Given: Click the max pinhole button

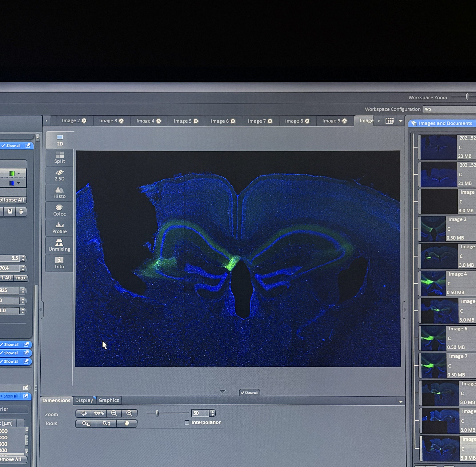Looking at the screenshot, I should click(21, 278).
